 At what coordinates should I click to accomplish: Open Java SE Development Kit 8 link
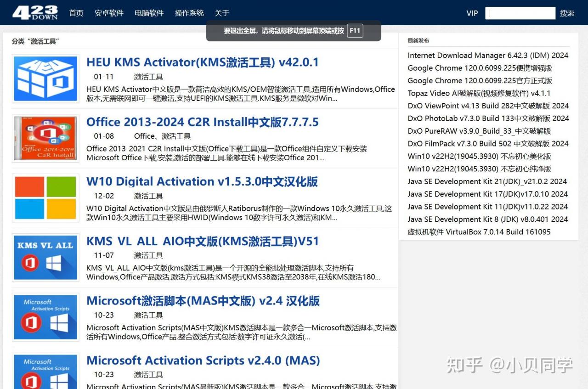[x=487, y=220]
